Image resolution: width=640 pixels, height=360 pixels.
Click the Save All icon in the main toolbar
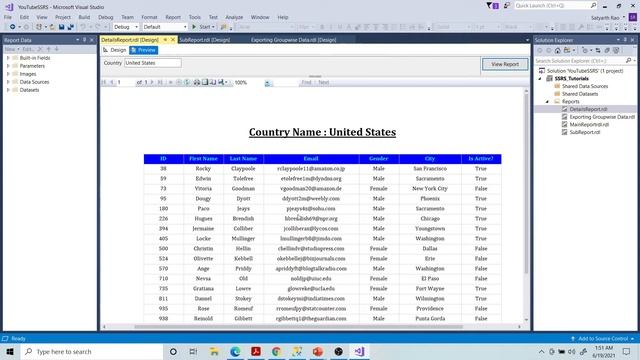pos(71,27)
